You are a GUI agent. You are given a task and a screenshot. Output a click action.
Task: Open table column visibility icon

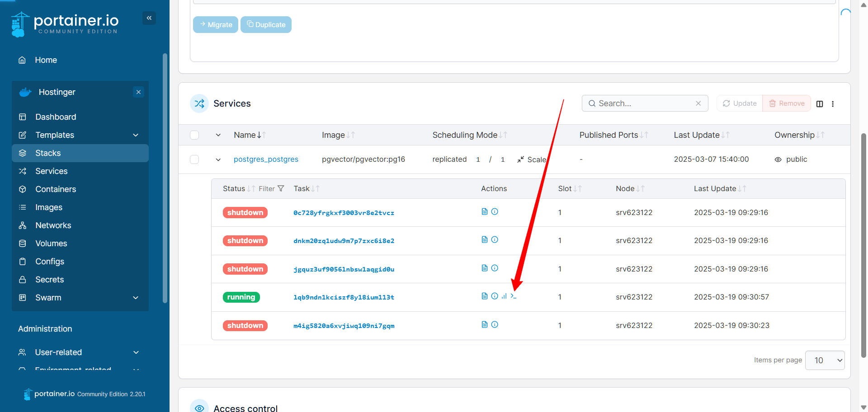tap(820, 104)
